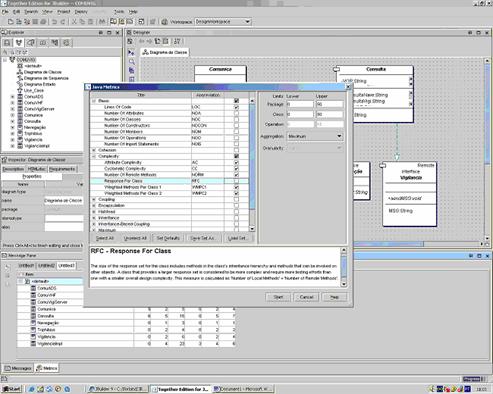
Task: Select the Requirements tab in Inspector
Action: pyautogui.click(x=62, y=169)
